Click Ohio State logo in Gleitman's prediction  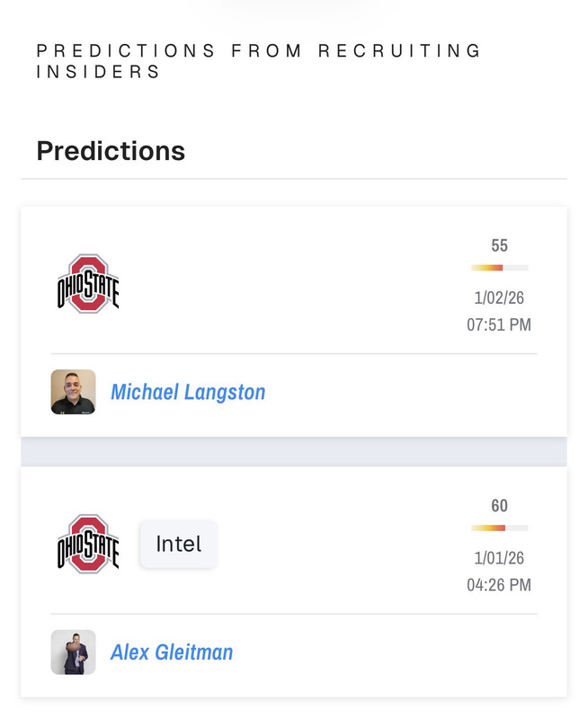coord(88,544)
